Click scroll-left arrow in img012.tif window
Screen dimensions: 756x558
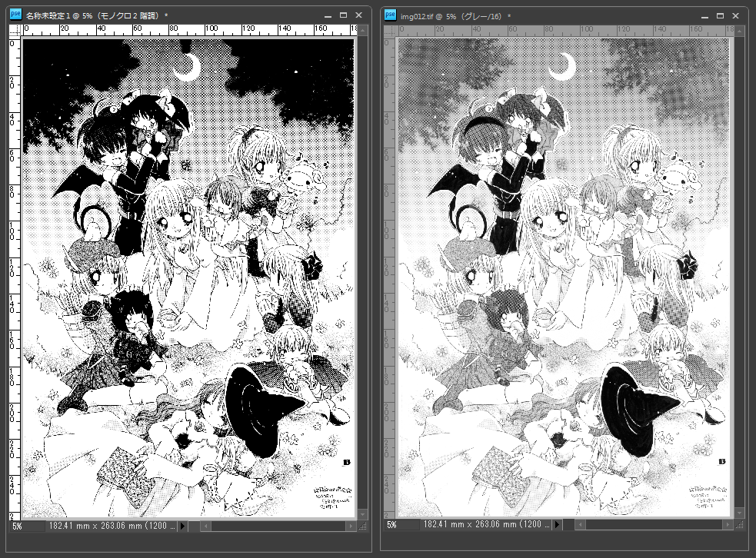[581, 524]
